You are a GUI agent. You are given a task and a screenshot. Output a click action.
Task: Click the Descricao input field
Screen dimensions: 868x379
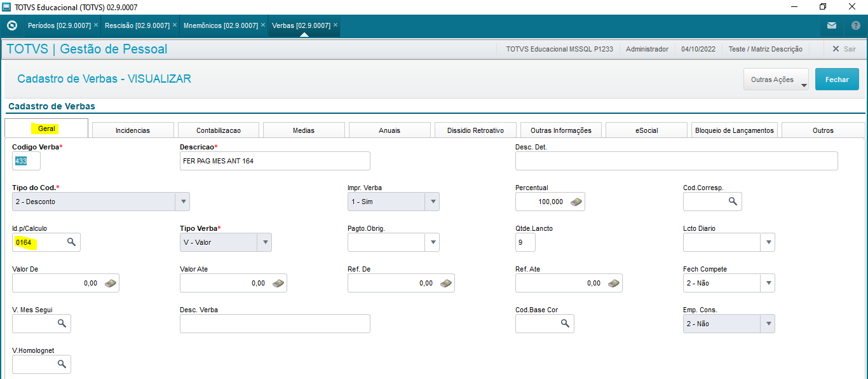(x=275, y=161)
